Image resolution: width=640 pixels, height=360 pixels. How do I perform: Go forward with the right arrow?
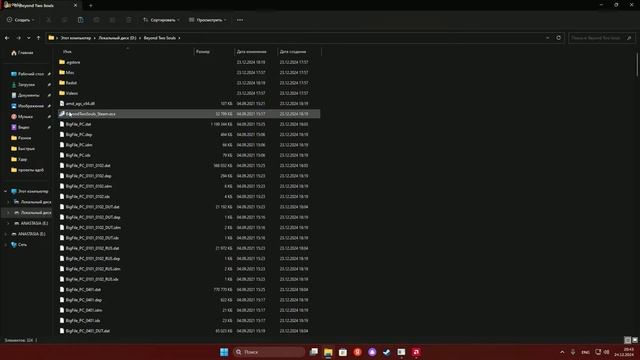point(18,38)
